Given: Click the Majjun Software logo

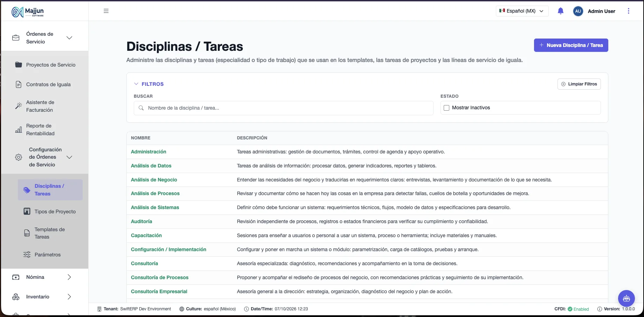Looking at the screenshot, I should coord(28,12).
